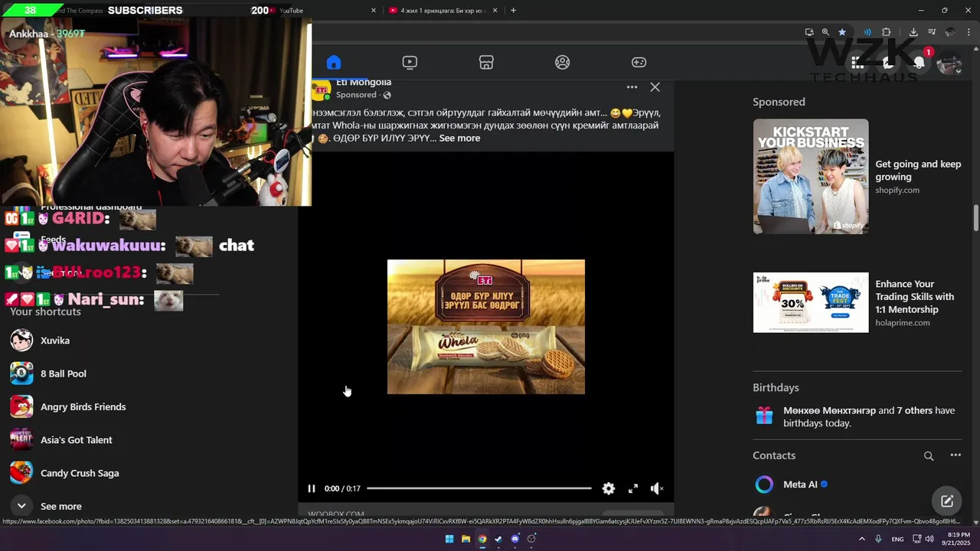
Task: Close the '4 жил 1 ярилцлага' browser tab
Action: pos(495,11)
